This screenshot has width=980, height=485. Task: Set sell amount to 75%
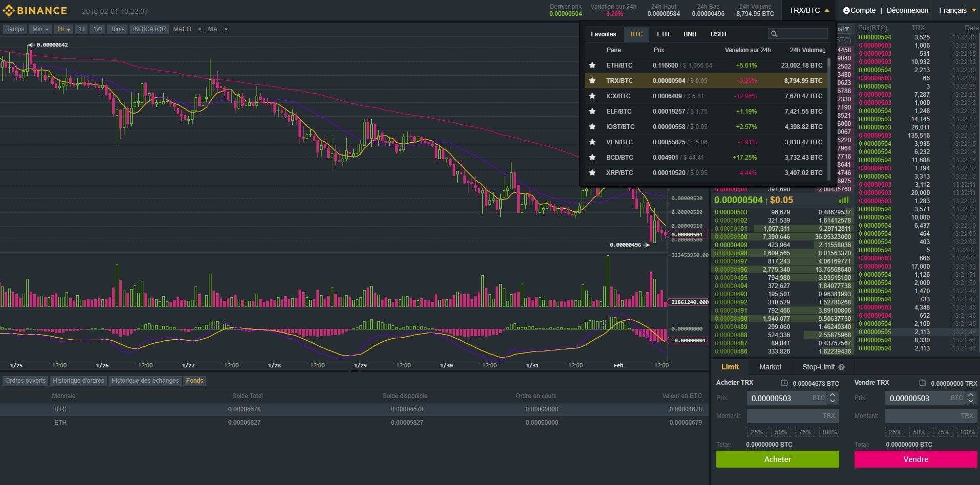[x=943, y=432]
